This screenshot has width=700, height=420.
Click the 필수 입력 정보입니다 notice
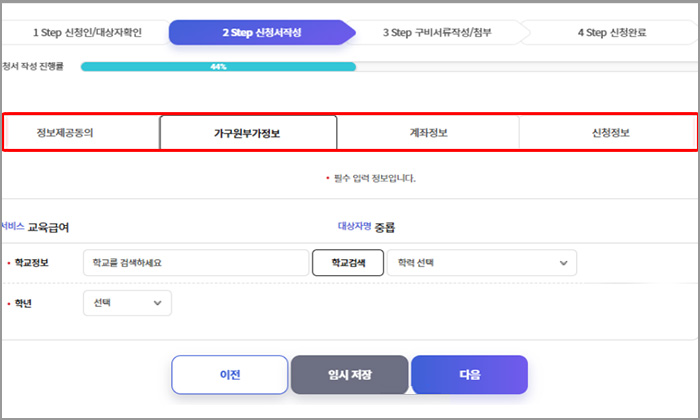pos(374,178)
